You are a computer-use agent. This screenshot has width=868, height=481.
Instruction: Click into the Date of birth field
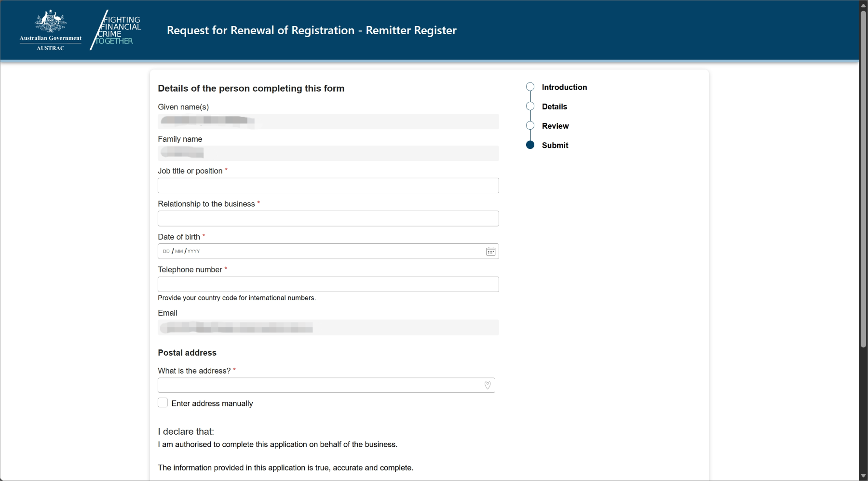[318, 252]
